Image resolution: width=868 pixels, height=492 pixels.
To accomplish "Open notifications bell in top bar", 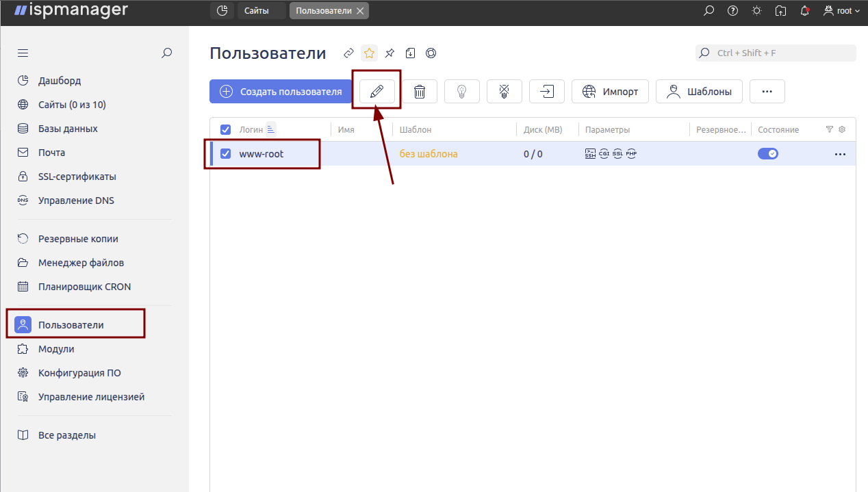I will (805, 11).
